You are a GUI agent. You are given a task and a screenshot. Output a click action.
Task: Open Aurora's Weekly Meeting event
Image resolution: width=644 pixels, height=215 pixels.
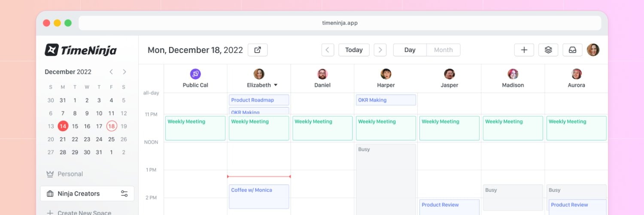[x=577, y=128]
